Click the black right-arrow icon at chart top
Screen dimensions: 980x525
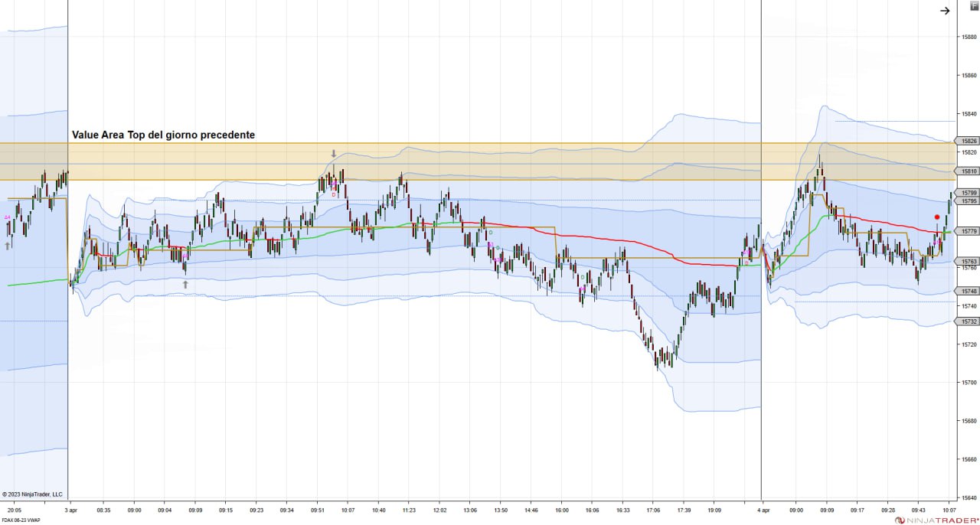coord(945,11)
